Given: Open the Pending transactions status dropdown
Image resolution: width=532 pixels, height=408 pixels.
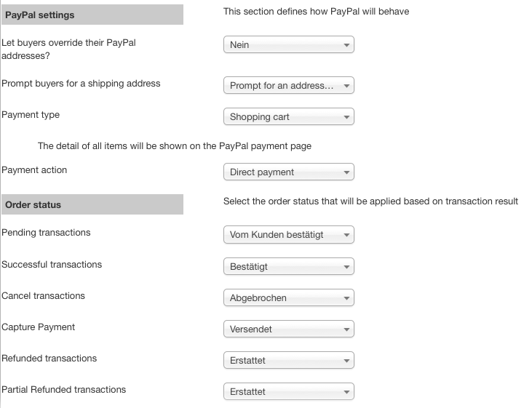Looking at the screenshot, I should 288,235.
